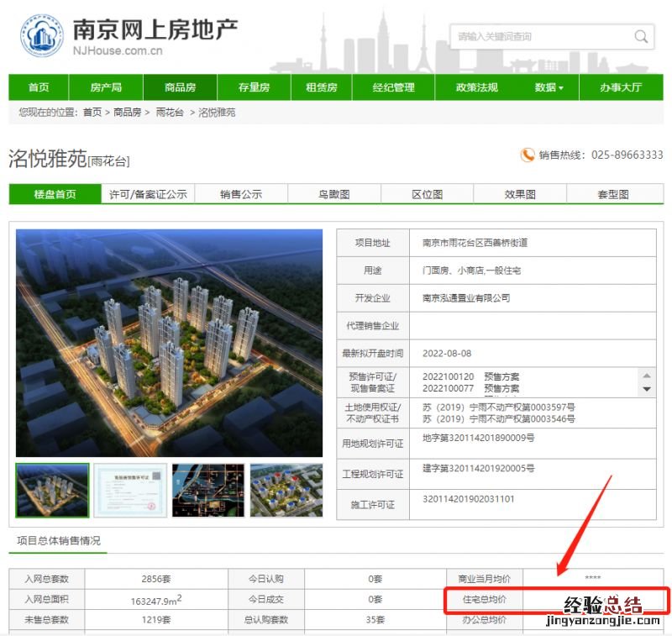Screen dimensions: 672x636
Task: Click the search magnifier icon
Action: click(x=641, y=37)
